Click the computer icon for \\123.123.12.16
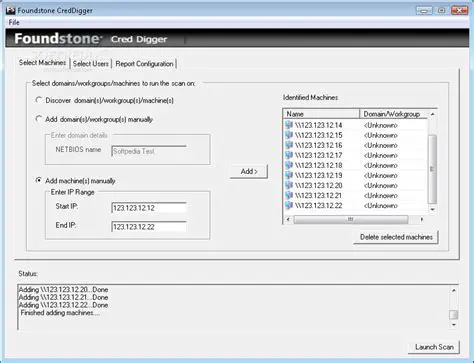 [x=289, y=145]
